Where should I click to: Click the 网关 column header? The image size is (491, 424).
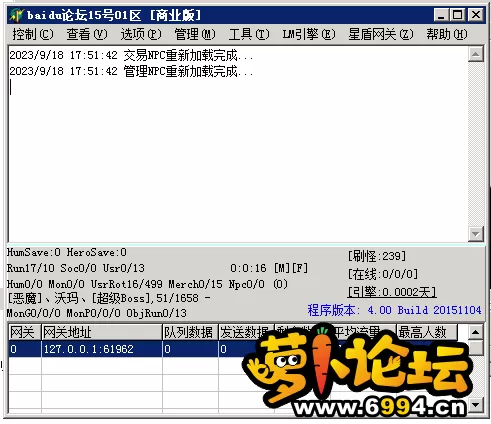click(25, 332)
